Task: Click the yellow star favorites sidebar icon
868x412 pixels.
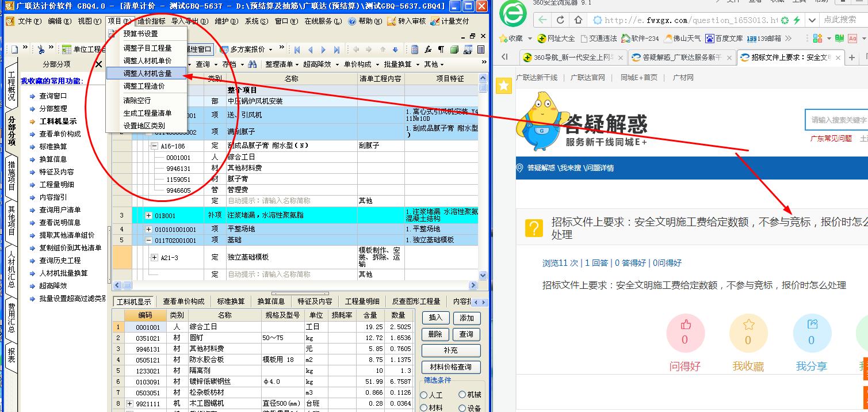Action: (x=504, y=86)
